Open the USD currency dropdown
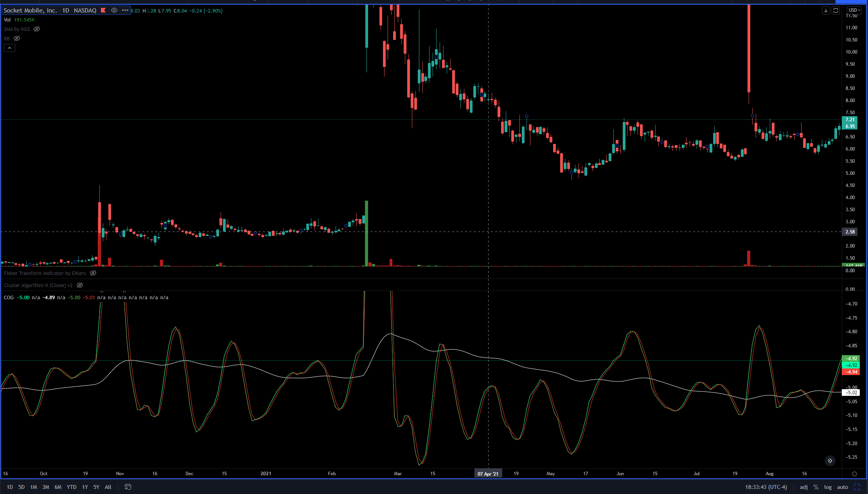The image size is (868, 494). coord(854,10)
